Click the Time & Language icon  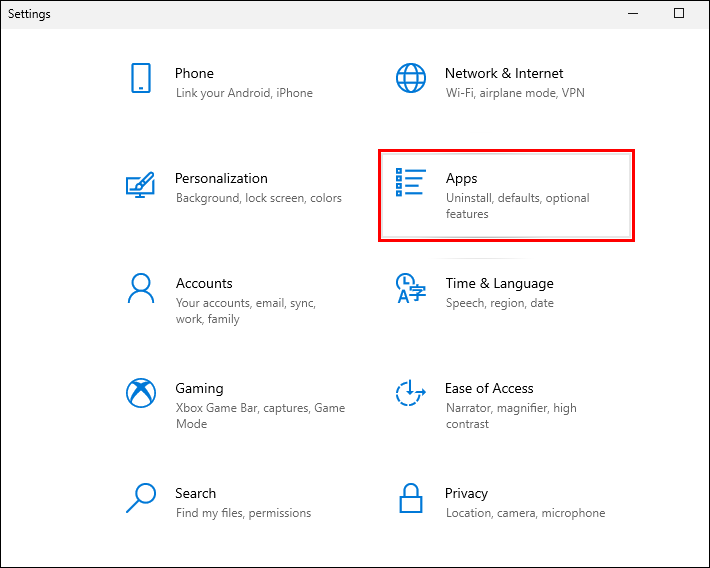click(410, 288)
